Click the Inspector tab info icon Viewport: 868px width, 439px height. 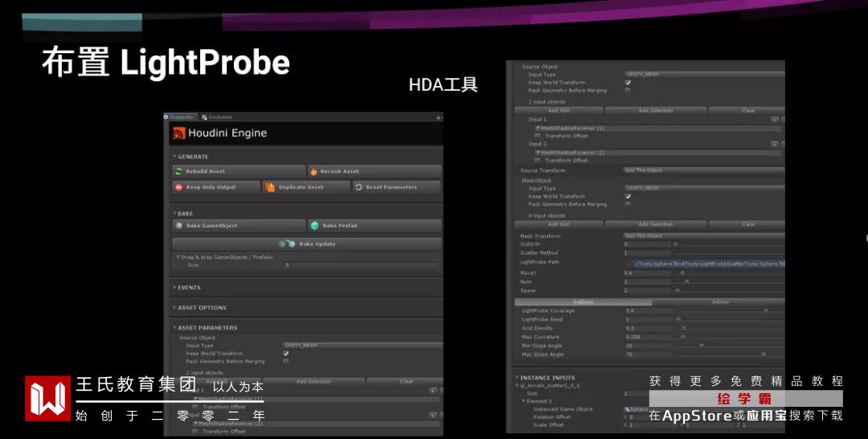coord(166,117)
